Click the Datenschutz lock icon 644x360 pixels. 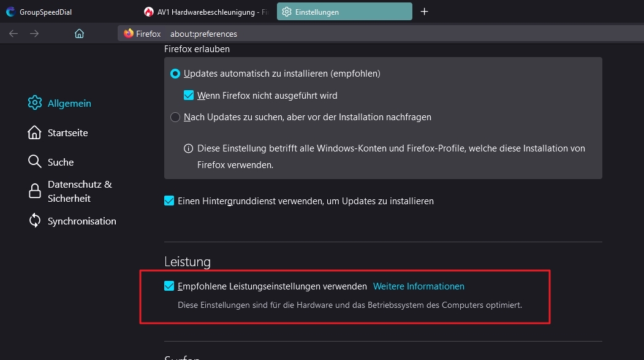(35, 191)
